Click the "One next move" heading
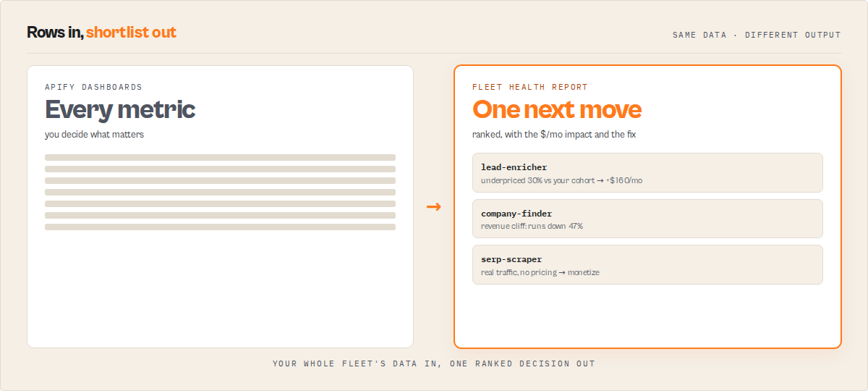Screen dimensions: 868x391 pos(557,109)
